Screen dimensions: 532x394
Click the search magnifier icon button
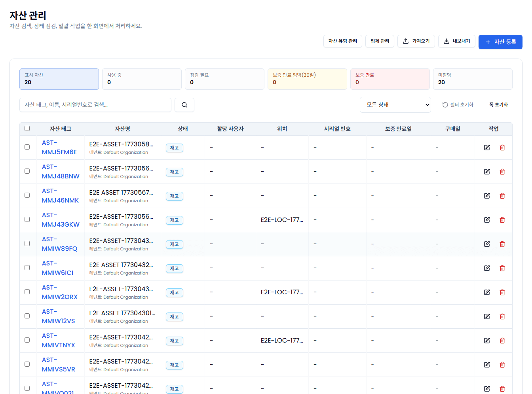pyautogui.click(x=184, y=105)
